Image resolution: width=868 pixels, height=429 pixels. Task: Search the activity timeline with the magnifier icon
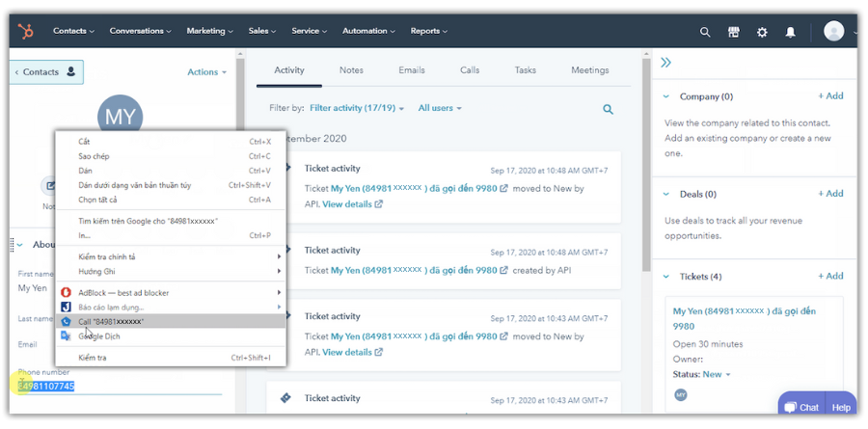coord(609,110)
